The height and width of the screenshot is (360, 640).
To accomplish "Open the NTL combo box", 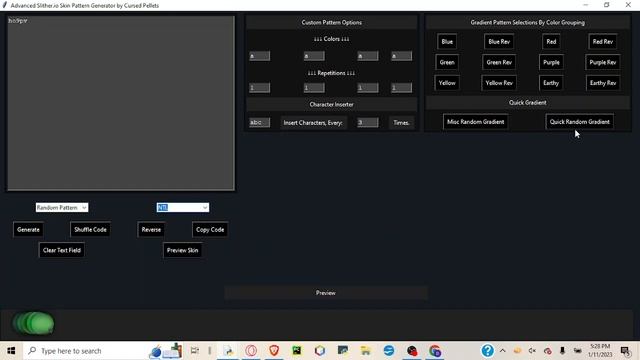I will 182,207.
